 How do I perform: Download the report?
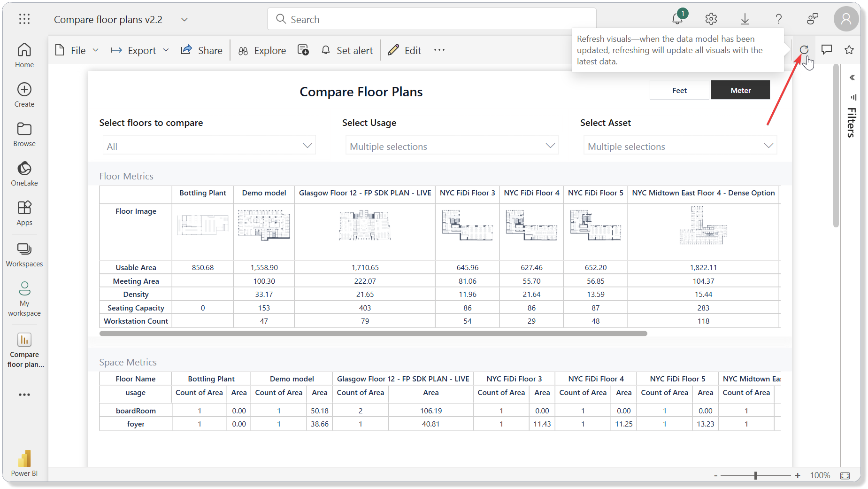745,19
